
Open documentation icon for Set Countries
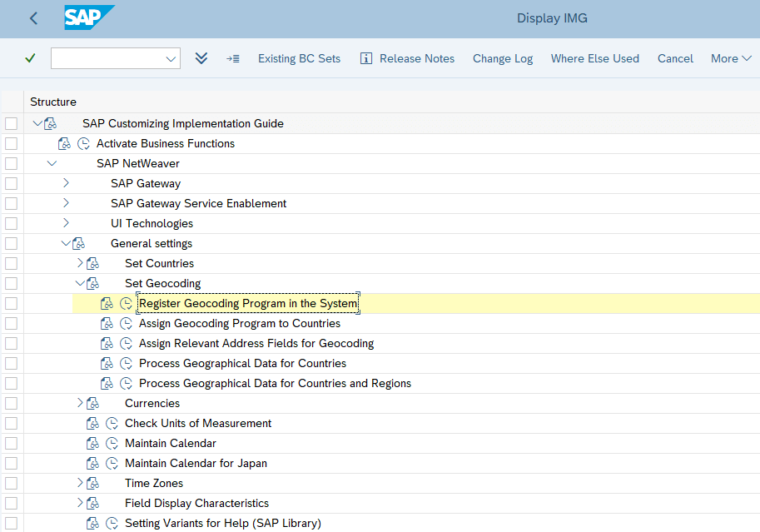point(92,263)
